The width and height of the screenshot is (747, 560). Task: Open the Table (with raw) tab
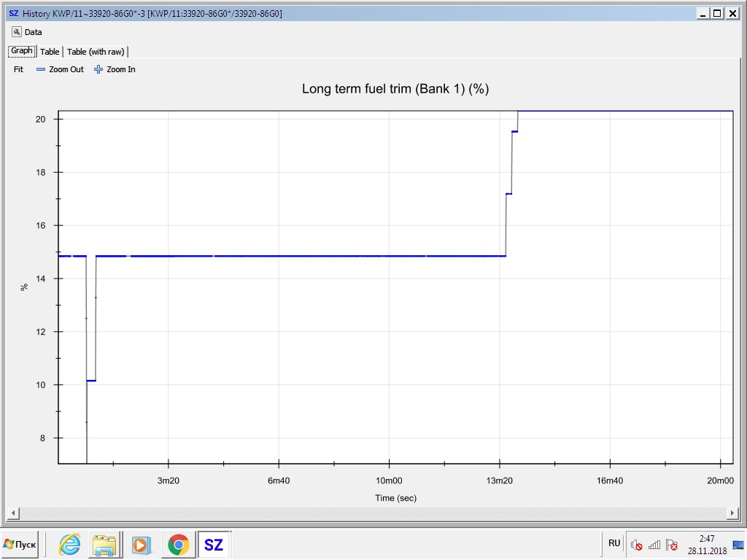(x=96, y=52)
